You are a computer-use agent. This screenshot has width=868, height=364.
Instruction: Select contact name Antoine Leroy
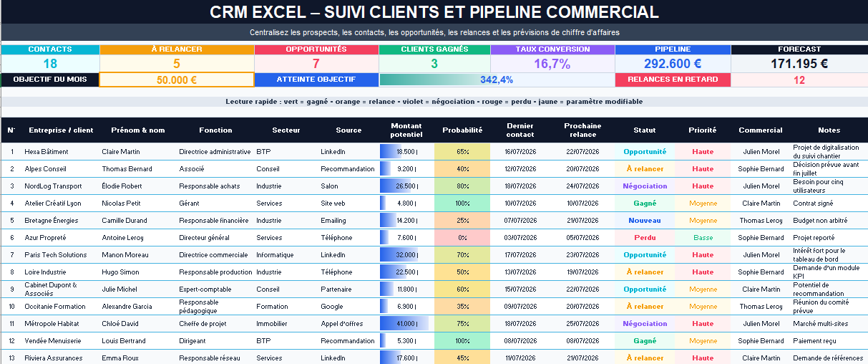[138, 238]
